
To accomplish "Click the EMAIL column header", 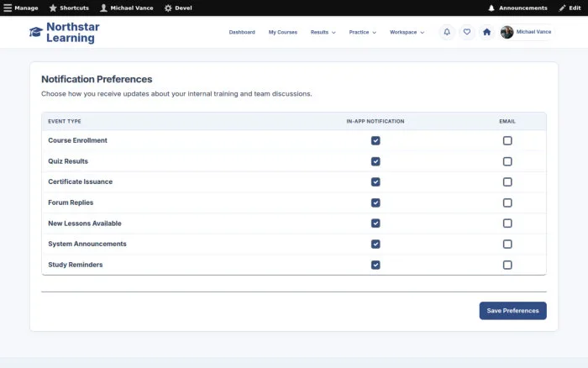I will click(x=507, y=121).
